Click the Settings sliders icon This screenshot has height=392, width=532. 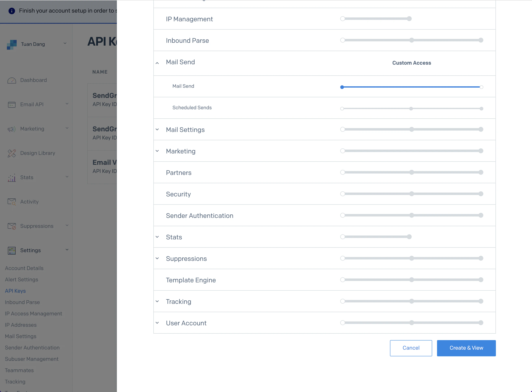[x=12, y=250]
